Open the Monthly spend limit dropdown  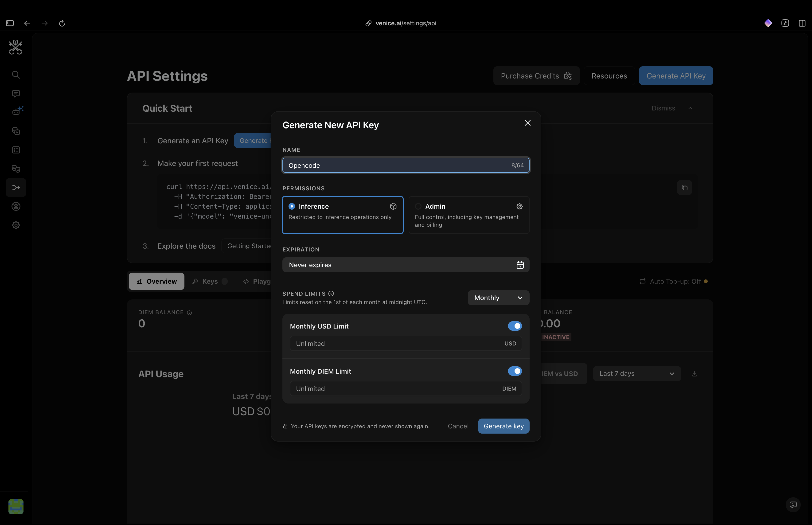tap(498, 298)
